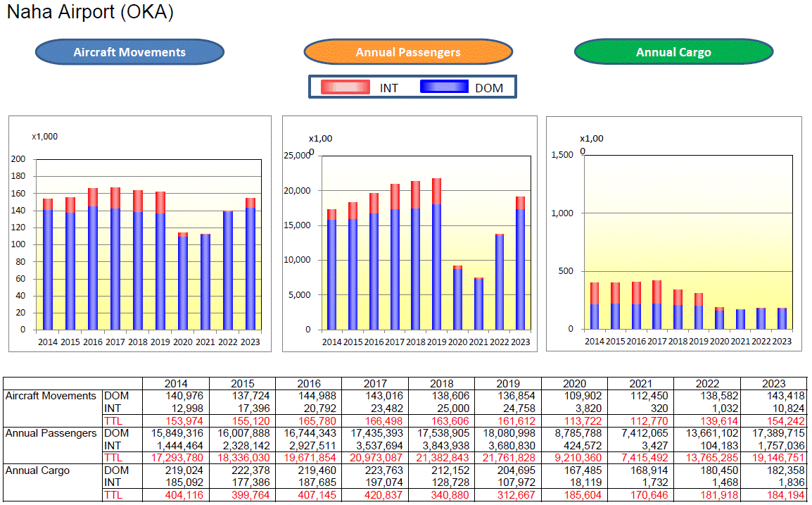The image size is (812, 505).
Task: Click the 2017 bar in Aircraft Movements chart
Action: [115, 258]
